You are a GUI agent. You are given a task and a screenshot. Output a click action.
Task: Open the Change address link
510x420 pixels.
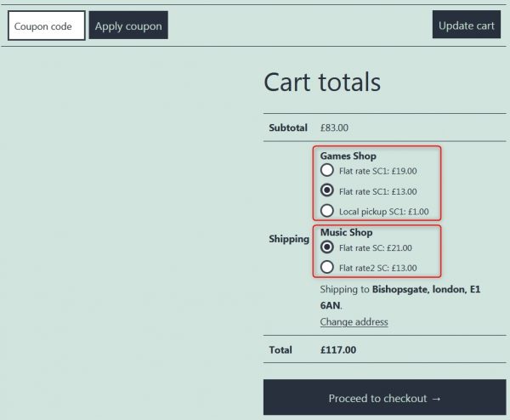354,321
